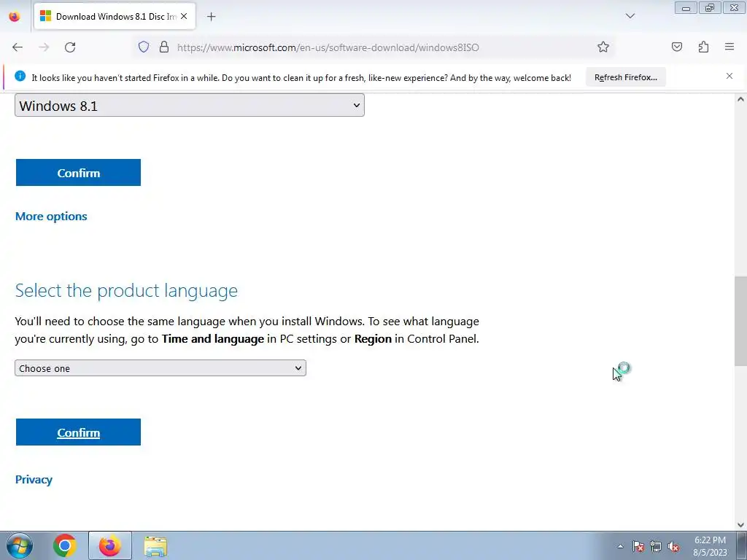Open network status tray icon
The height and width of the screenshot is (560, 747).
click(x=656, y=546)
